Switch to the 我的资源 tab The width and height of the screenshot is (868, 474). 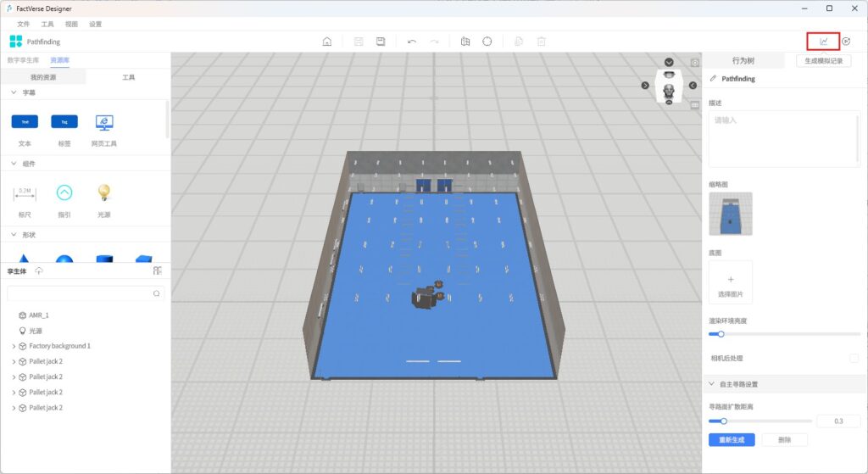pos(43,77)
